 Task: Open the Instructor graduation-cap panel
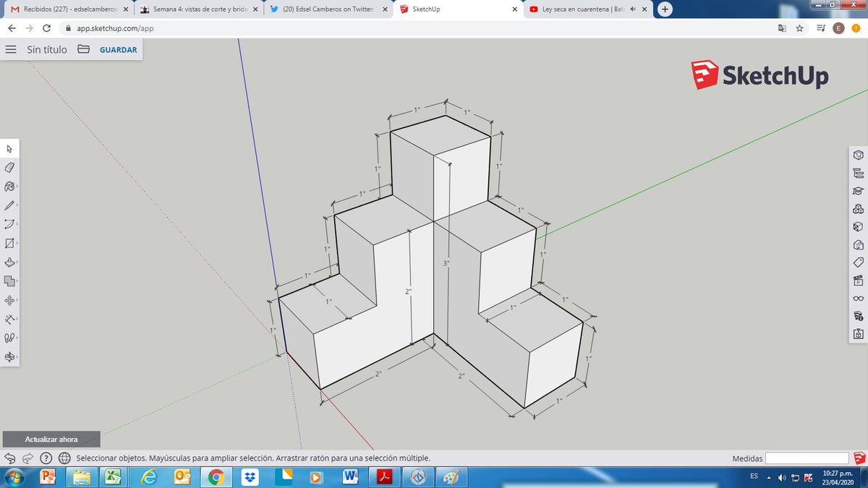pos(859,191)
